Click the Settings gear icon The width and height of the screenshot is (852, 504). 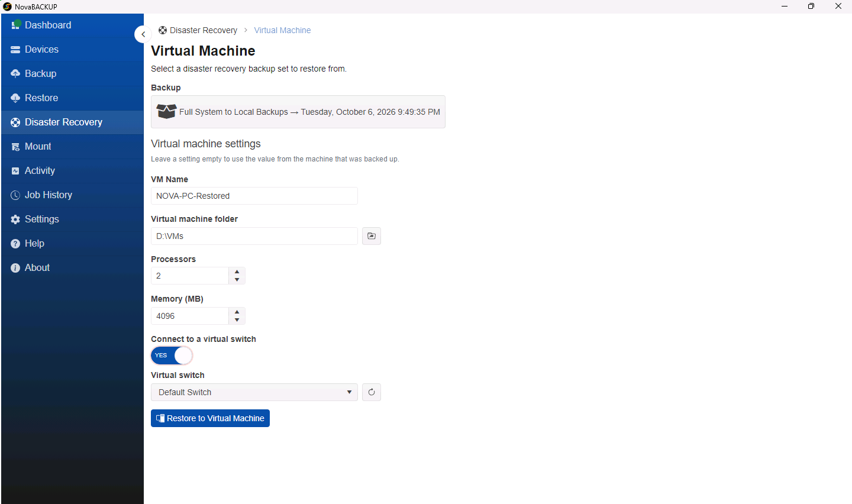coord(15,219)
